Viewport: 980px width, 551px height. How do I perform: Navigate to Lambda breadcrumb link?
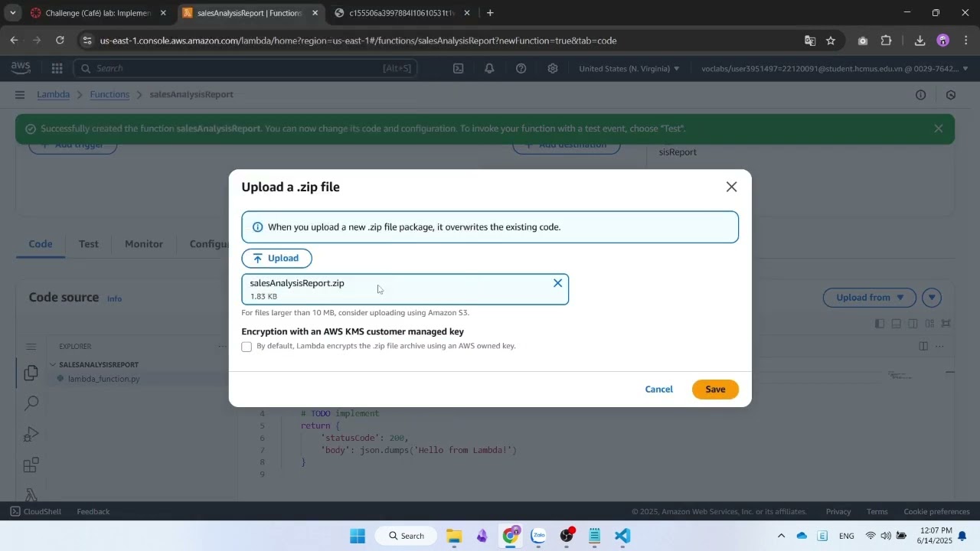pyautogui.click(x=53, y=94)
